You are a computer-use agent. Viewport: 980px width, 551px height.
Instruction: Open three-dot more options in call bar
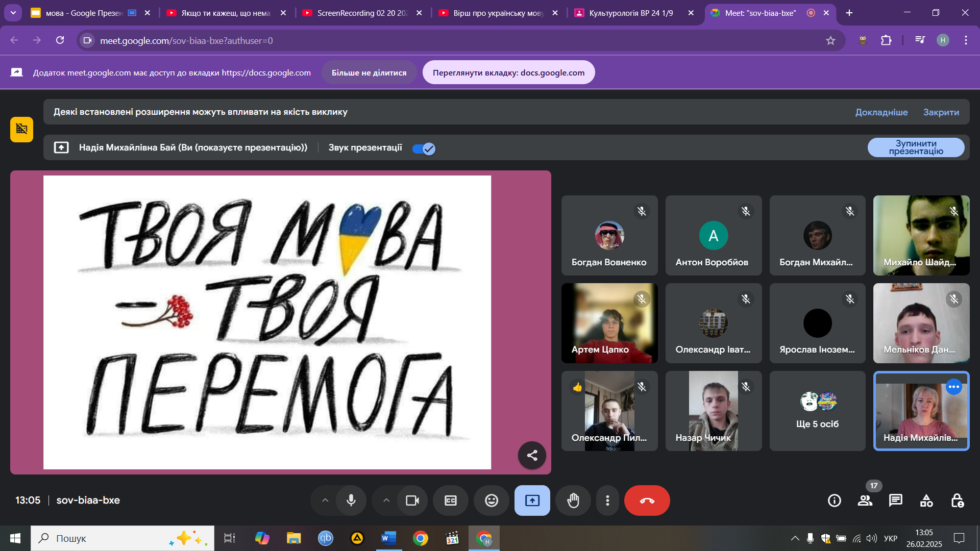[607, 500]
